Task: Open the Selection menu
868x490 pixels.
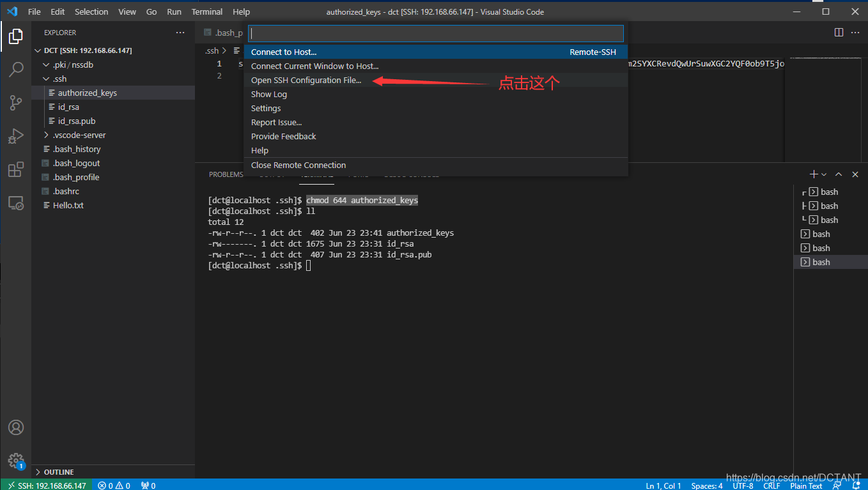Action: click(x=91, y=11)
